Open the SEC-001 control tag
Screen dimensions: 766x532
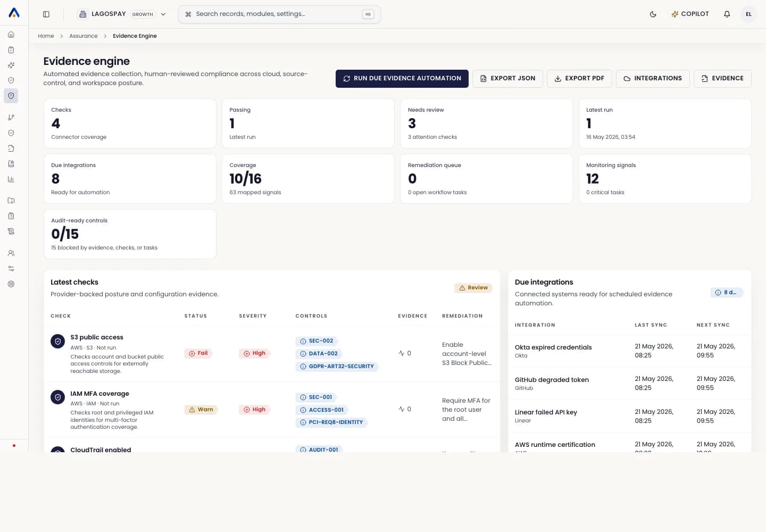coord(316,397)
